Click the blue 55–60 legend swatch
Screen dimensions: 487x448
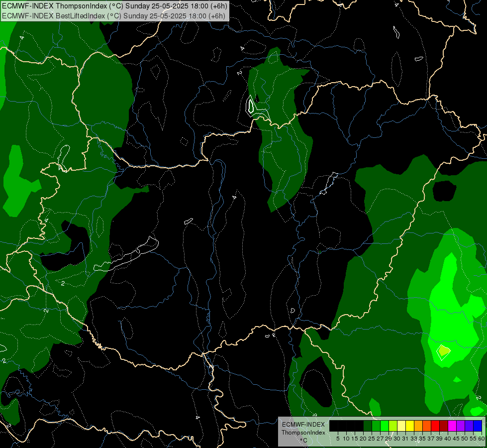(478, 426)
